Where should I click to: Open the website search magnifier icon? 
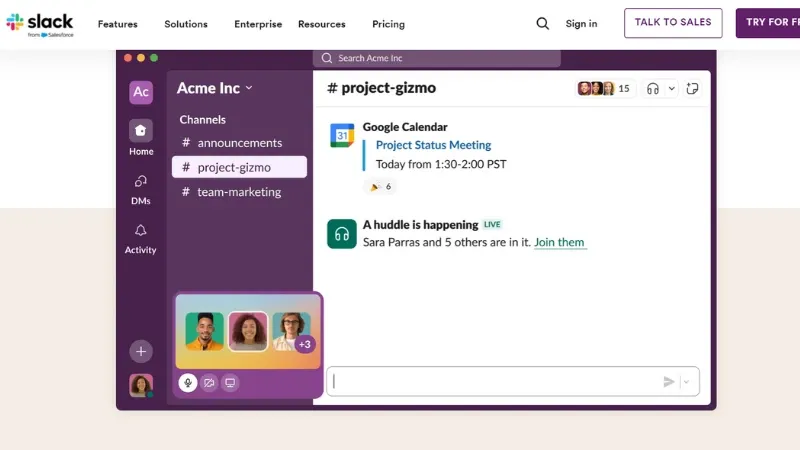point(543,23)
